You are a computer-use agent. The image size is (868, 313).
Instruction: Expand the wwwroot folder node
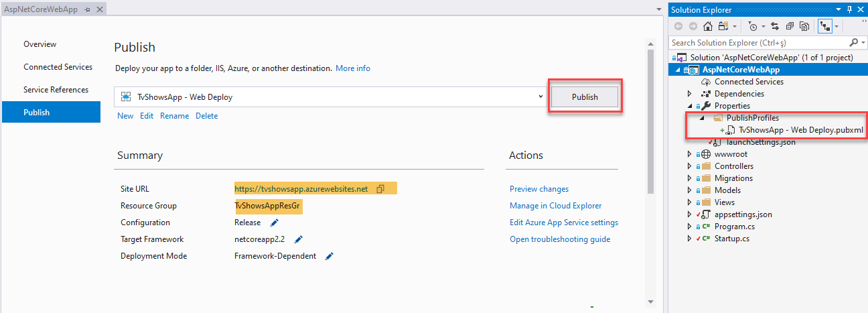[x=690, y=154]
